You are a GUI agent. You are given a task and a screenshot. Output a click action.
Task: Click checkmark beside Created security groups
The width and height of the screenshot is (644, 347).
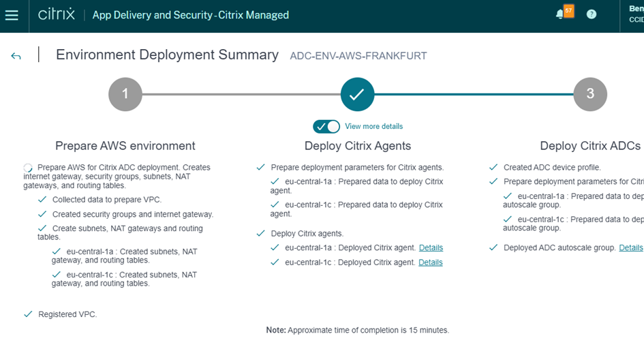(42, 214)
